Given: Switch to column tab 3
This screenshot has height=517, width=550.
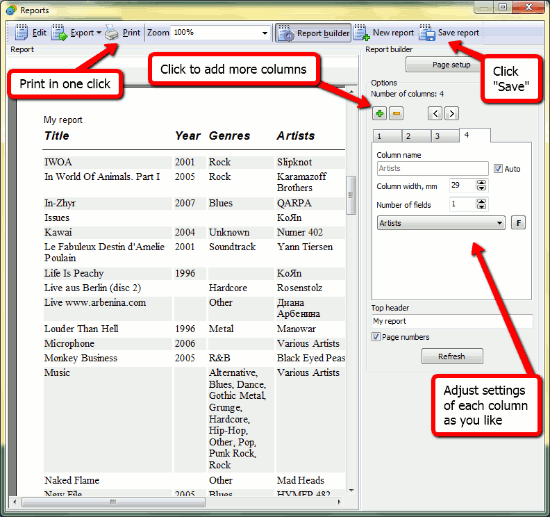Looking at the screenshot, I should click(445, 136).
